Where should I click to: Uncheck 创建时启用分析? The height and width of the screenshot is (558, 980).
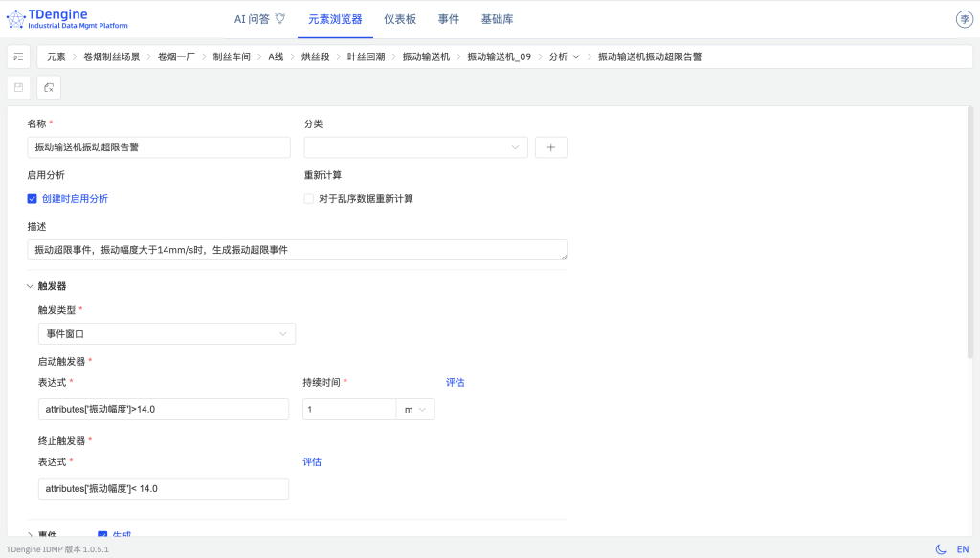coord(31,198)
